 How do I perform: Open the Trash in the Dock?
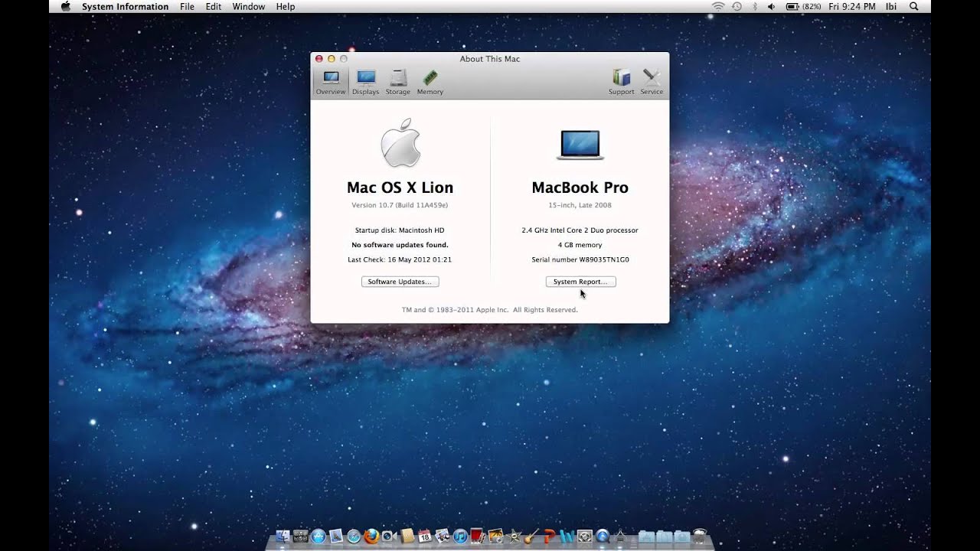point(699,536)
